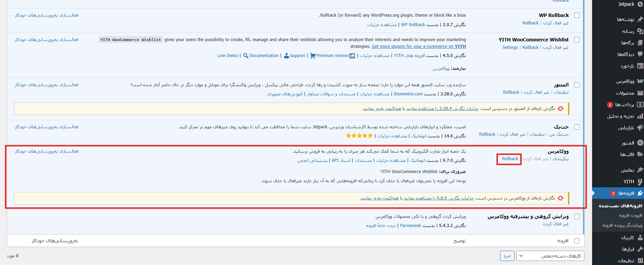View WooCommerce 9.8.5 version details link

[439, 198]
